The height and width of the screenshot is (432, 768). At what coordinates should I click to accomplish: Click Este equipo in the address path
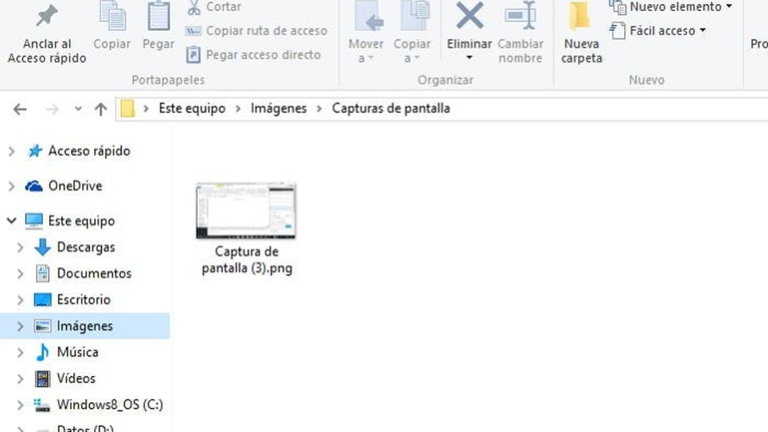[192, 108]
